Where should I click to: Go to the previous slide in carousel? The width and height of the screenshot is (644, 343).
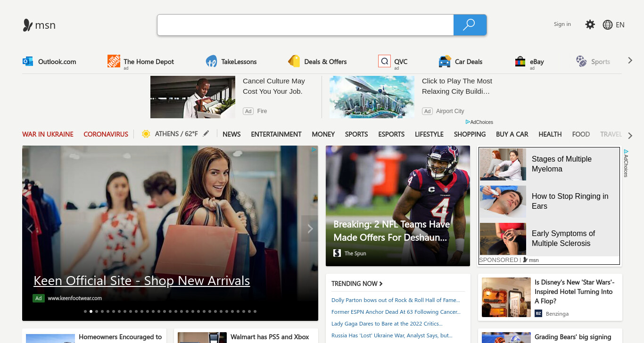[30, 229]
